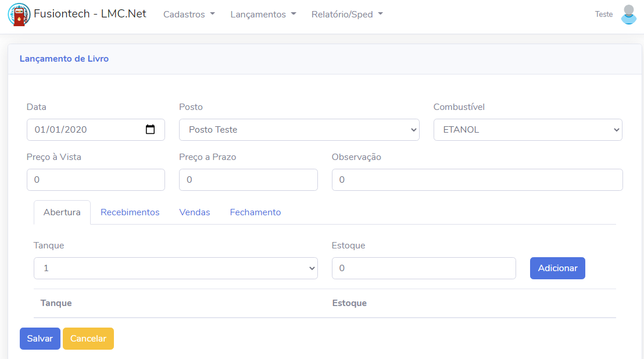
Task: Focus the Preço à Vista input
Action: pos(96,180)
